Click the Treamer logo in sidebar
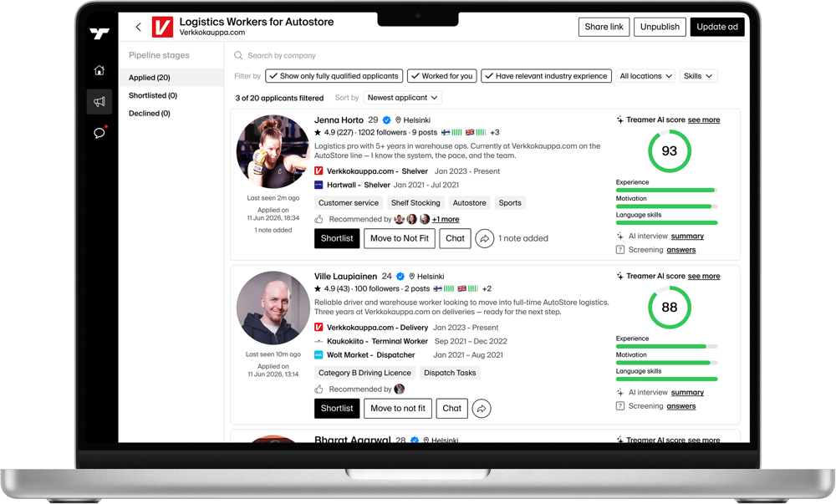The height and width of the screenshot is (504, 836). [99, 34]
